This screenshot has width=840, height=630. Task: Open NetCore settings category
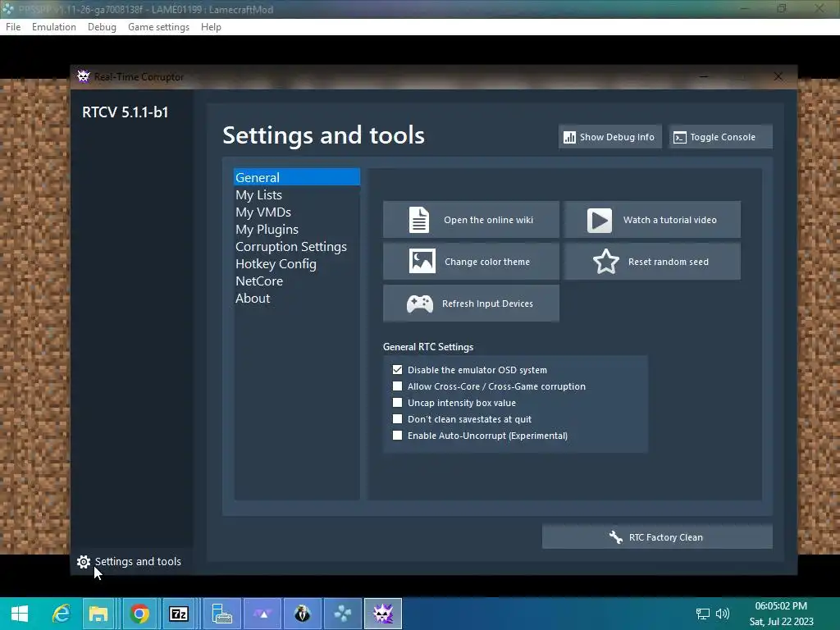[x=297, y=281]
